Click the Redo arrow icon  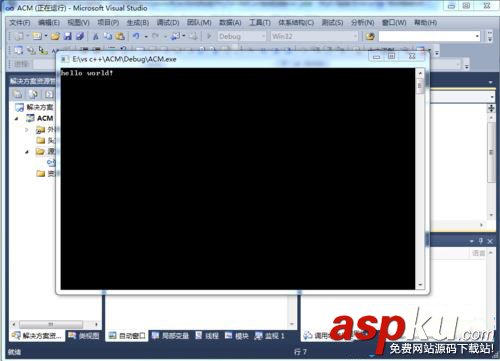(x=155, y=36)
